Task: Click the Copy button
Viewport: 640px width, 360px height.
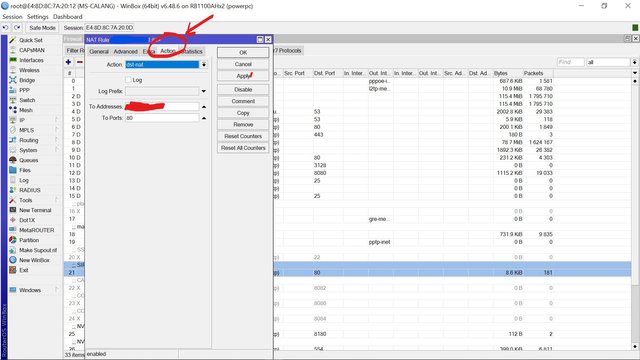Action: click(x=243, y=113)
